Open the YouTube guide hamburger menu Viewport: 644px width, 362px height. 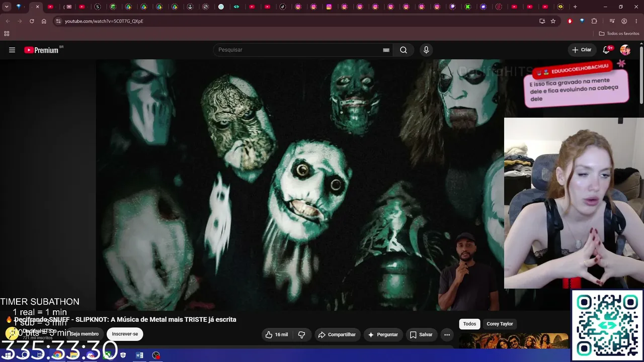tap(12, 50)
